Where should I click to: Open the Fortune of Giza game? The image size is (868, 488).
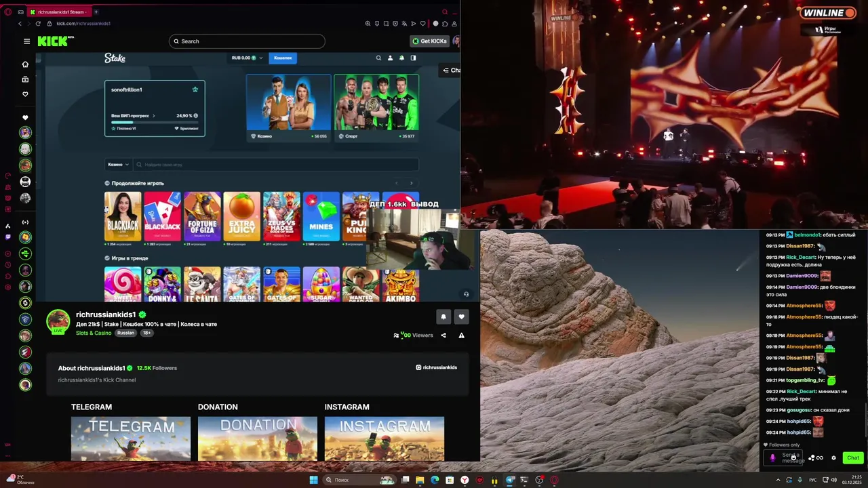[x=202, y=216]
